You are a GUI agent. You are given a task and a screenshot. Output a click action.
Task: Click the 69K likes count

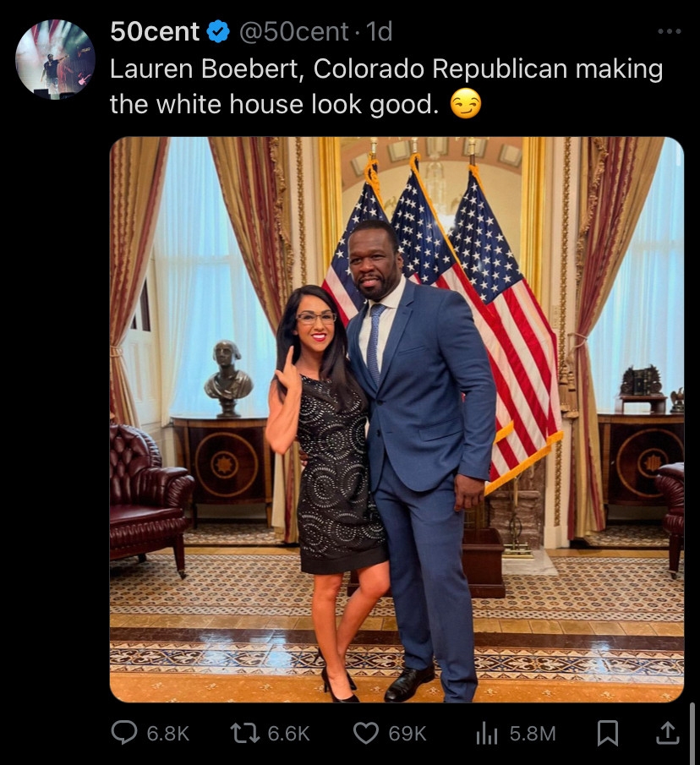[407, 733]
